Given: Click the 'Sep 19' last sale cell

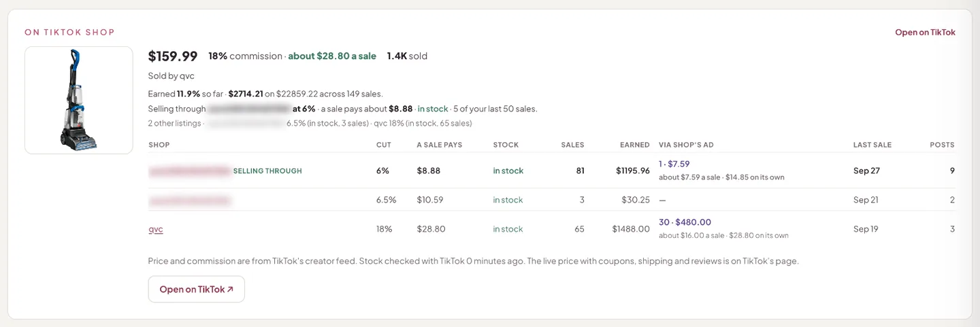Looking at the screenshot, I should [866, 229].
